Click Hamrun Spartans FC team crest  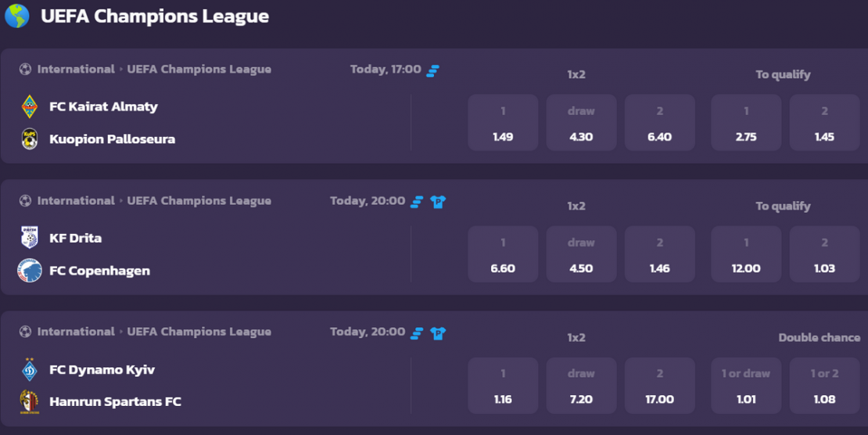30,402
